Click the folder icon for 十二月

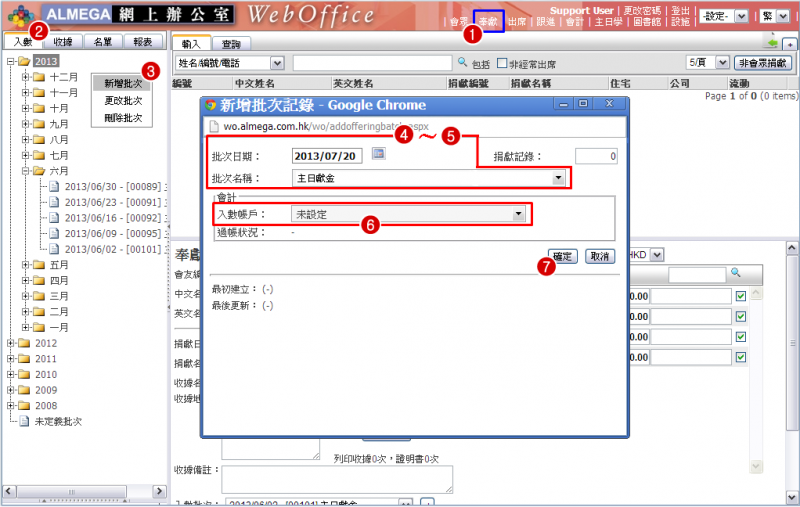pyautogui.click(x=39, y=78)
